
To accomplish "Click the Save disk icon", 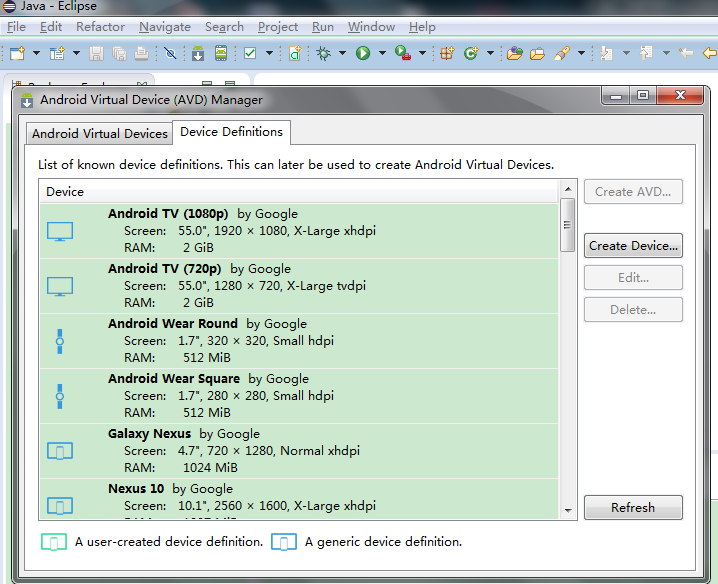I will 96,53.
